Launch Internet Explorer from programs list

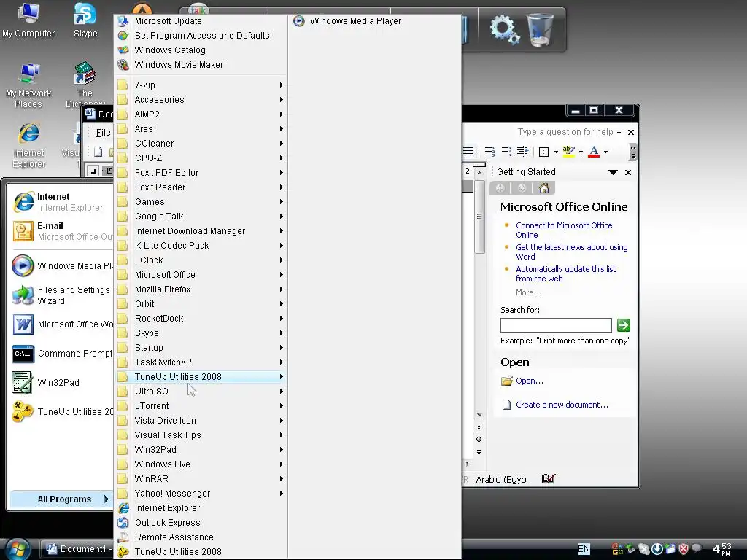200,508
